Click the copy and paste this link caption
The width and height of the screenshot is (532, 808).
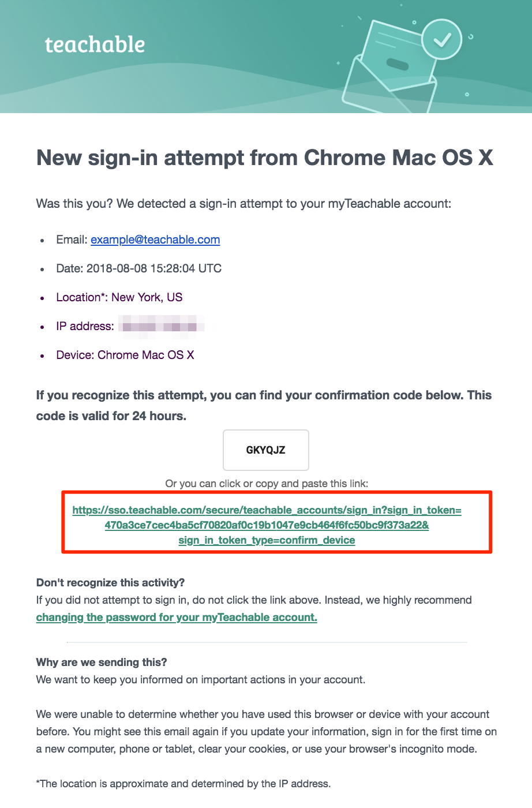point(267,484)
